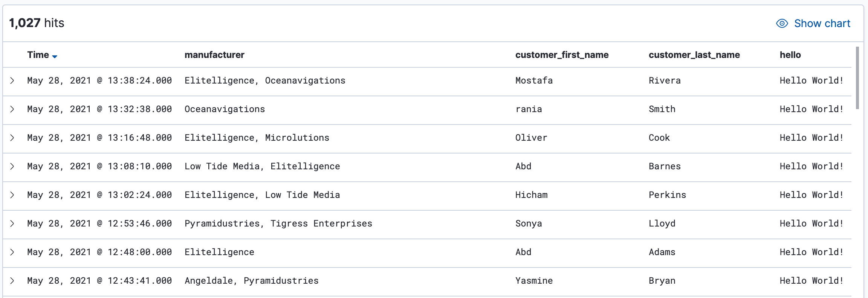Click Hello World! in the Mostafa row
This screenshot has width=868, height=298.
coord(811,81)
